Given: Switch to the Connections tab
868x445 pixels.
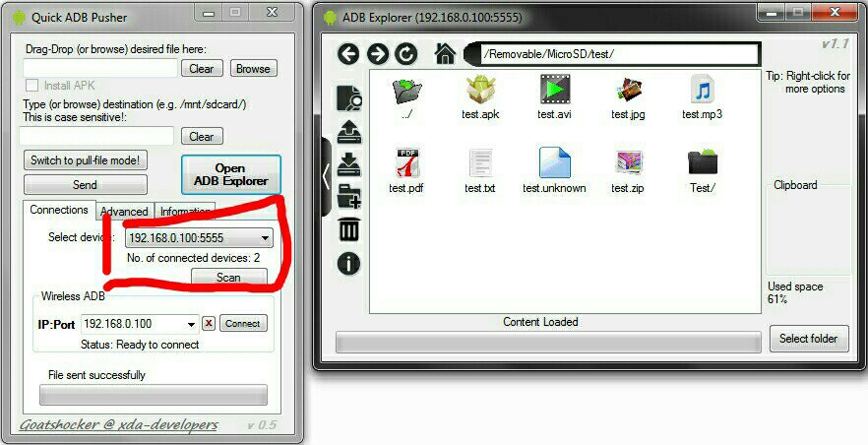Looking at the screenshot, I should 59,210.
